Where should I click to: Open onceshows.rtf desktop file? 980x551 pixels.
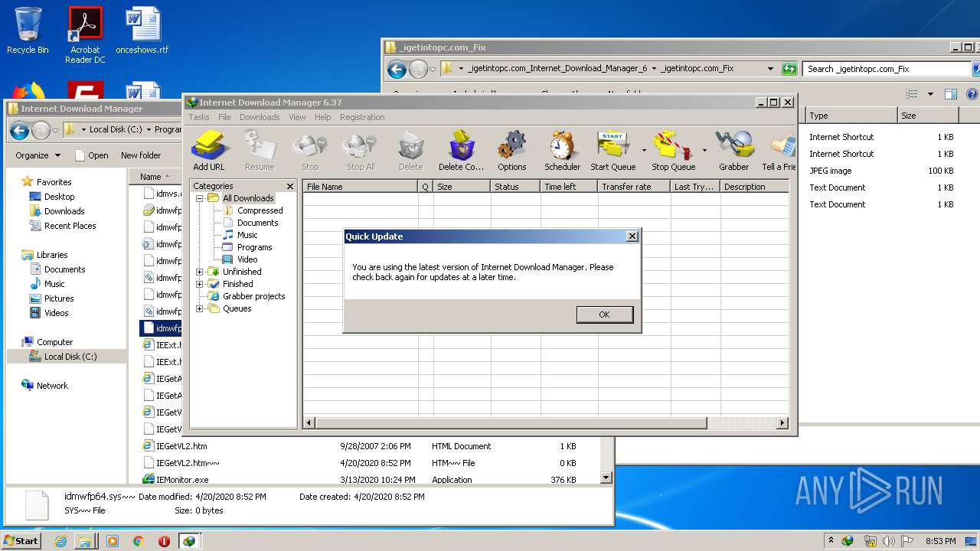click(x=142, y=31)
